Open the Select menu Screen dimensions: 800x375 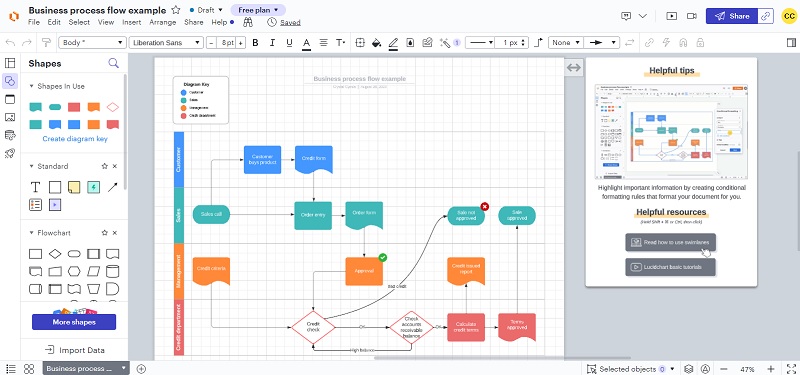click(79, 22)
